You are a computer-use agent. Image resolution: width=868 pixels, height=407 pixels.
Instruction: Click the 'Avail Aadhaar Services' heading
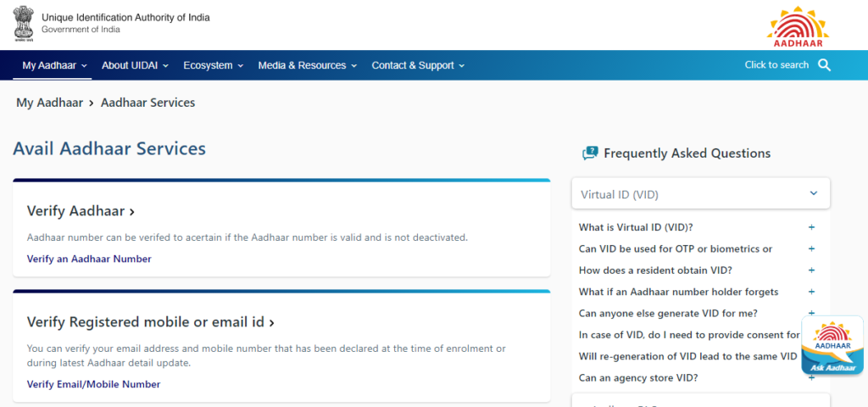109,148
